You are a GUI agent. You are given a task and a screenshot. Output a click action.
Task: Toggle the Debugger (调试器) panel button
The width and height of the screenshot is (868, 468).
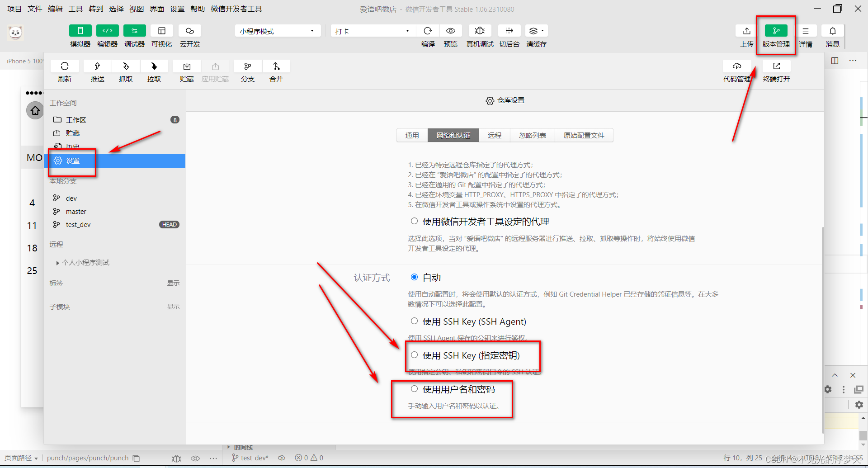134,31
